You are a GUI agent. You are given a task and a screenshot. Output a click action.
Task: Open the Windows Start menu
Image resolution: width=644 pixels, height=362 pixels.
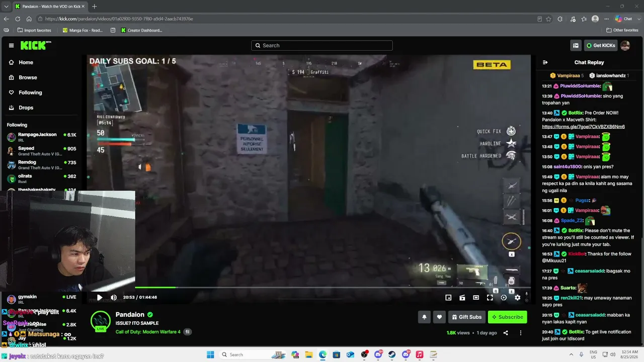pyautogui.click(x=210, y=354)
